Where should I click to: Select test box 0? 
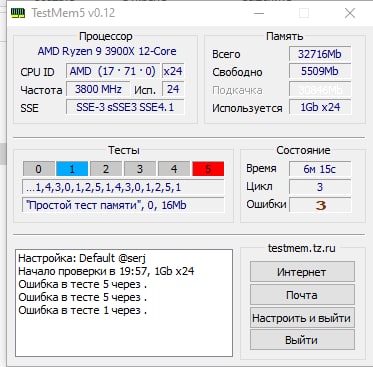coord(39,169)
